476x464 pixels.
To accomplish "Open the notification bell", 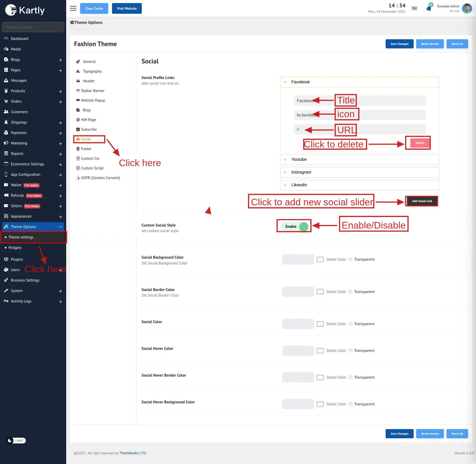I will coord(429,8).
